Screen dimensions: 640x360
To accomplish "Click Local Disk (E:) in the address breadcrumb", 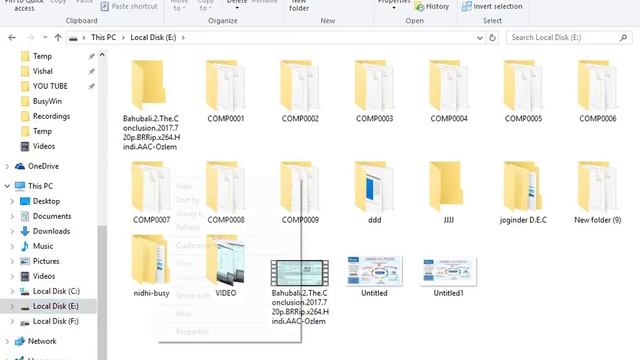I will pyautogui.click(x=153, y=37).
